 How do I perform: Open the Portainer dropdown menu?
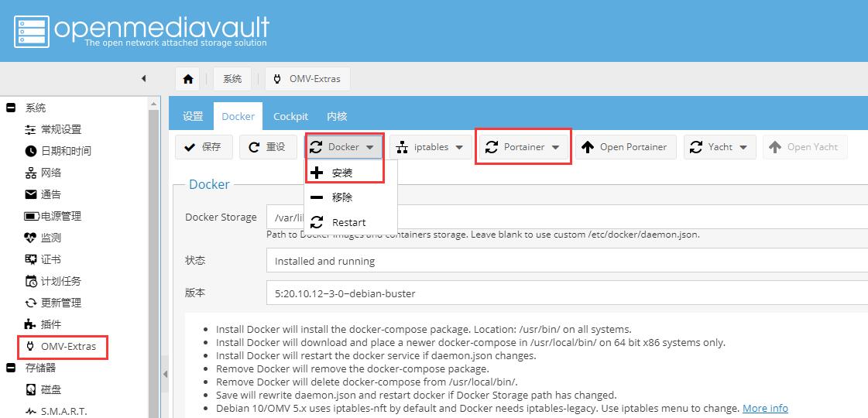click(523, 147)
